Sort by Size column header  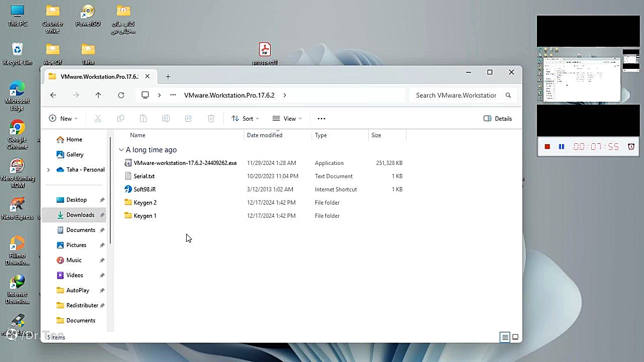[x=376, y=135]
